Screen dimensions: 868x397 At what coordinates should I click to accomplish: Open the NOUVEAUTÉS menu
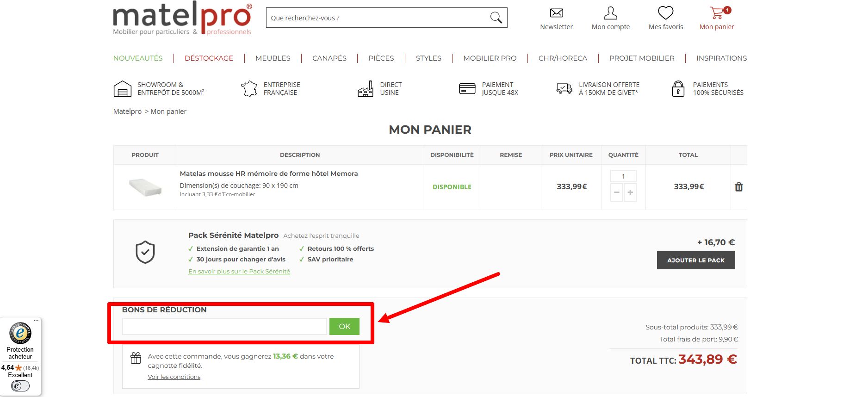click(x=138, y=58)
